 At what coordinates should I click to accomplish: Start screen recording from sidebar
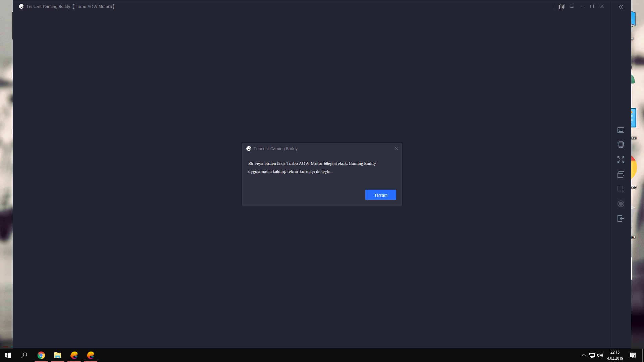pyautogui.click(x=621, y=204)
